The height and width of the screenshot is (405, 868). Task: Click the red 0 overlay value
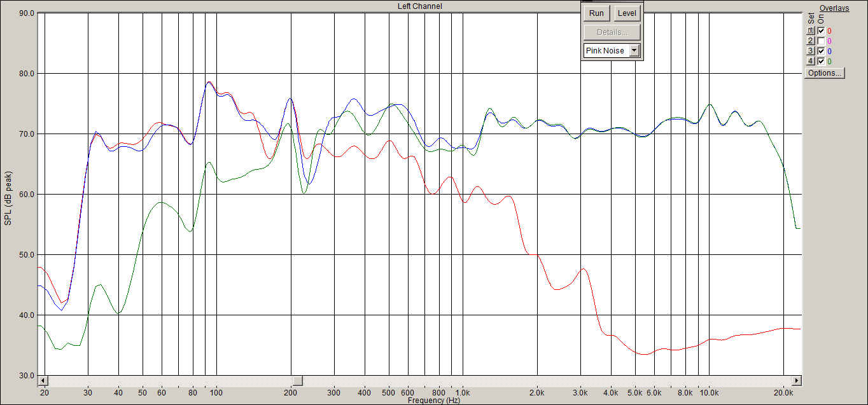click(829, 31)
